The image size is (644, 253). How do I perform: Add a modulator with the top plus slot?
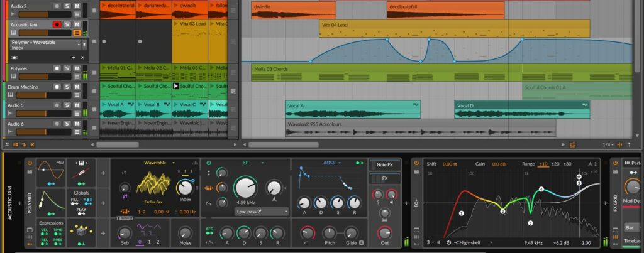tap(103, 173)
